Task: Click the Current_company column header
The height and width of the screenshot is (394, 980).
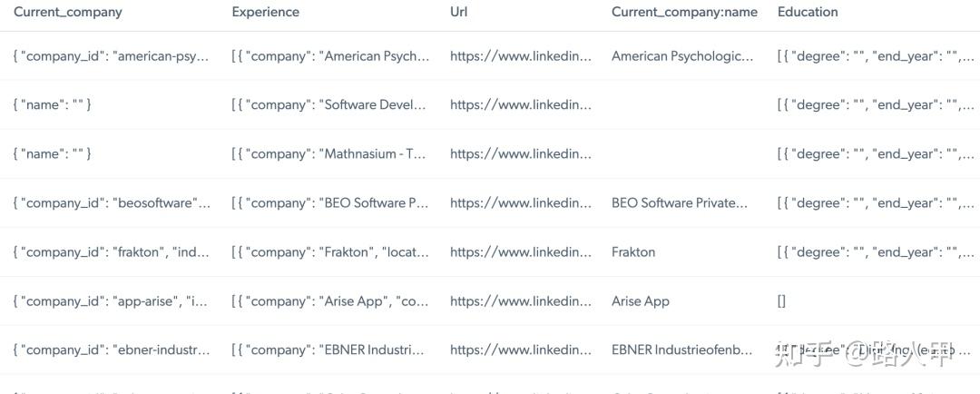Action: tap(68, 13)
